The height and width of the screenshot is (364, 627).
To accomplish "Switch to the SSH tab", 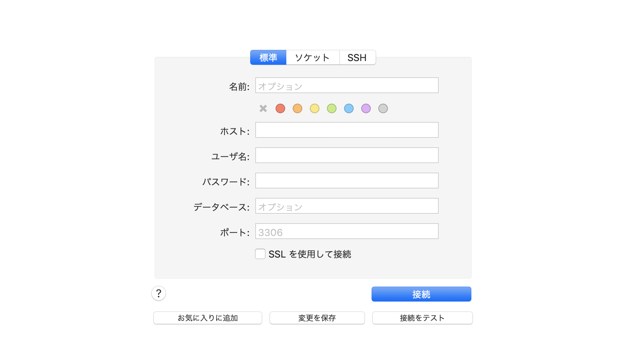I will [x=357, y=57].
